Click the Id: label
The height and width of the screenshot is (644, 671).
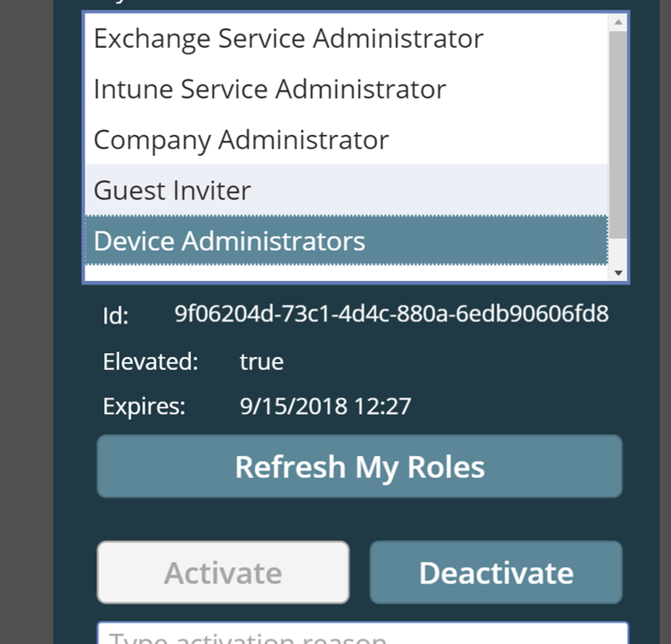coord(116,316)
